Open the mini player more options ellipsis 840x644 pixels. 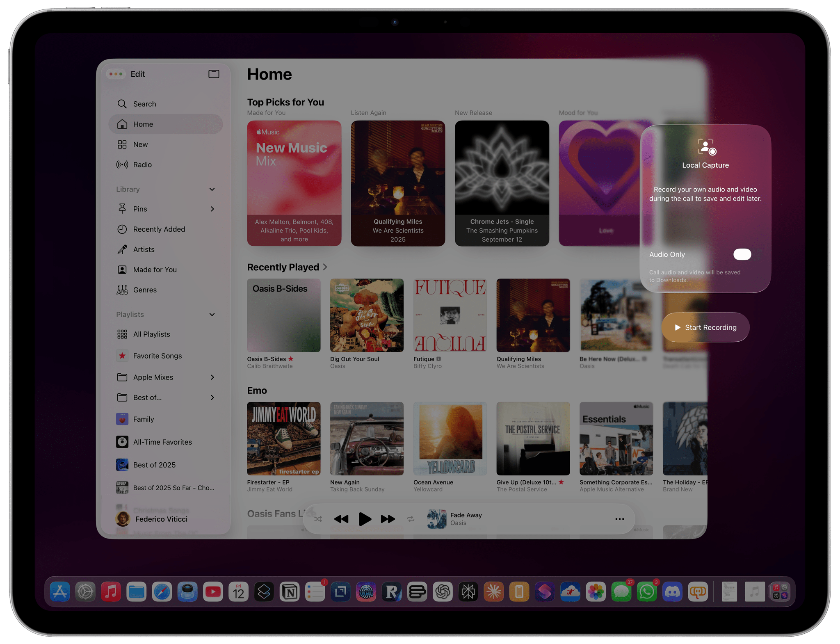pos(619,519)
